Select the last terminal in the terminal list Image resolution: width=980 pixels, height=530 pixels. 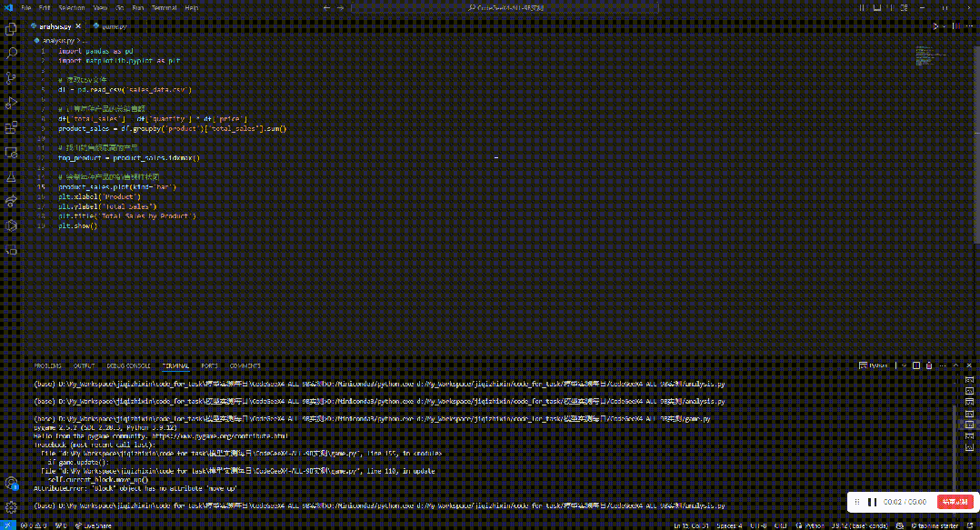coord(969,447)
